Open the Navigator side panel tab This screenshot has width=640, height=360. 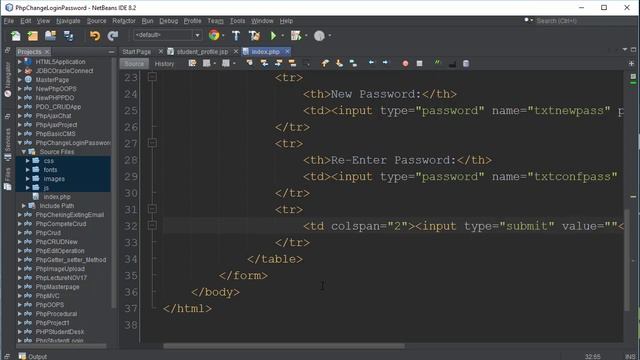click(7, 79)
